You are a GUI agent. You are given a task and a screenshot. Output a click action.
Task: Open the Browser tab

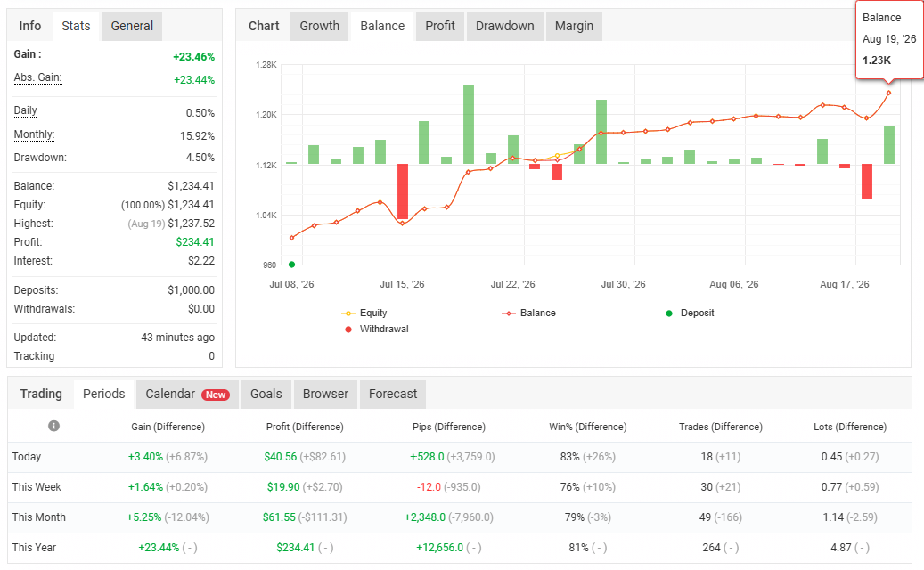pyautogui.click(x=325, y=394)
